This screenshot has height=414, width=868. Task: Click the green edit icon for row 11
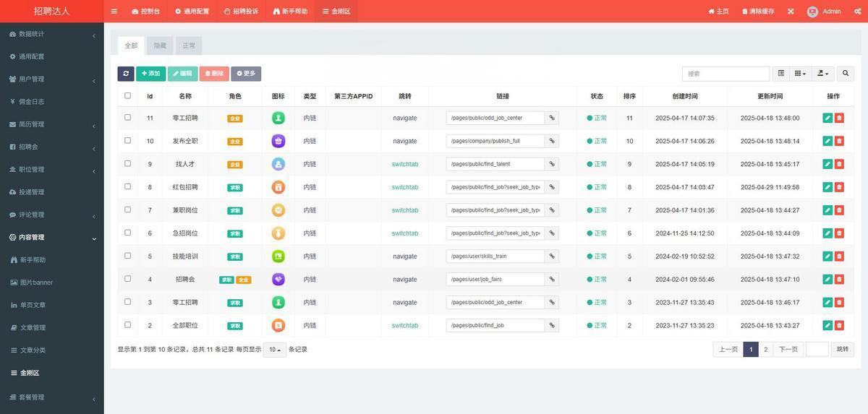tap(827, 118)
